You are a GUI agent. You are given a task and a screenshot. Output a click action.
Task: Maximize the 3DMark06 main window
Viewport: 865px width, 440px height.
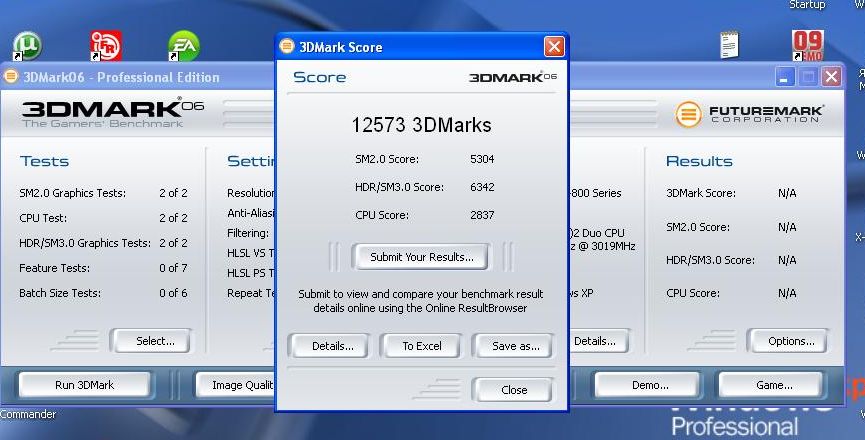point(808,77)
